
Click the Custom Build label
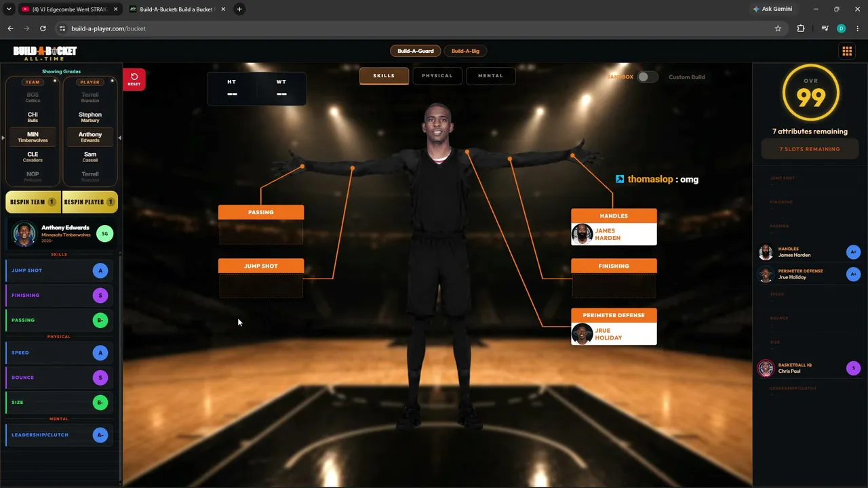[687, 77]
